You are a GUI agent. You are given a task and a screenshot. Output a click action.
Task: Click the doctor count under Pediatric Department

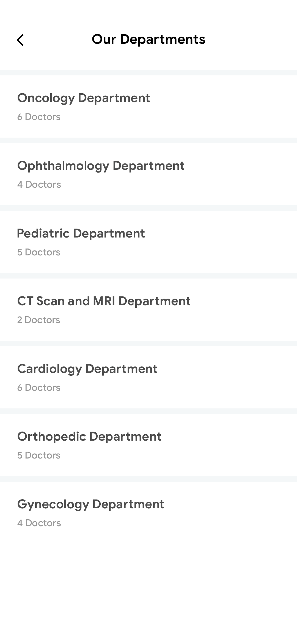coord(39,252)
